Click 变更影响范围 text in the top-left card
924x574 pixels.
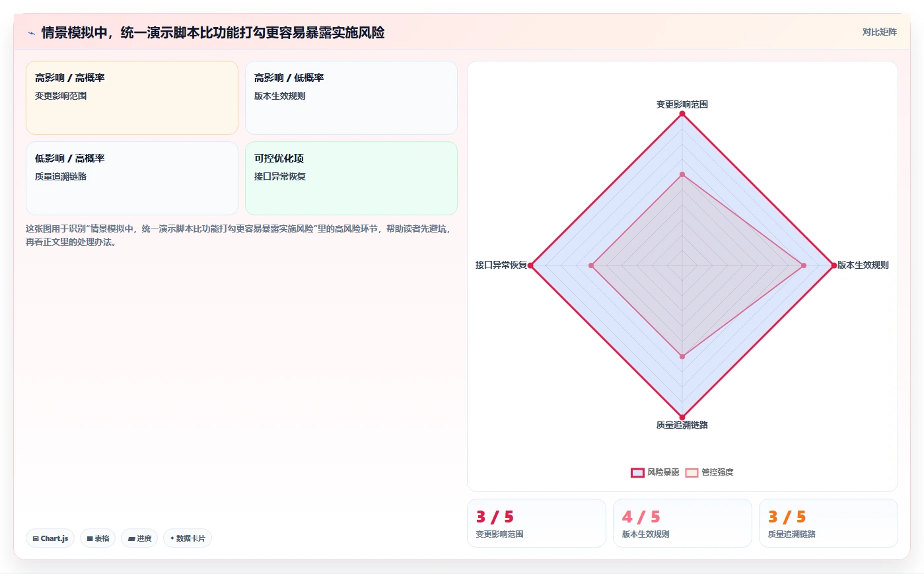pos(61,96)
